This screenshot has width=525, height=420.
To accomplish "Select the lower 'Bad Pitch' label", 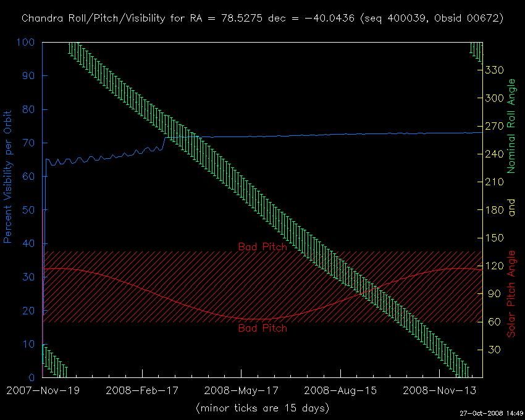I will [262, 329].
